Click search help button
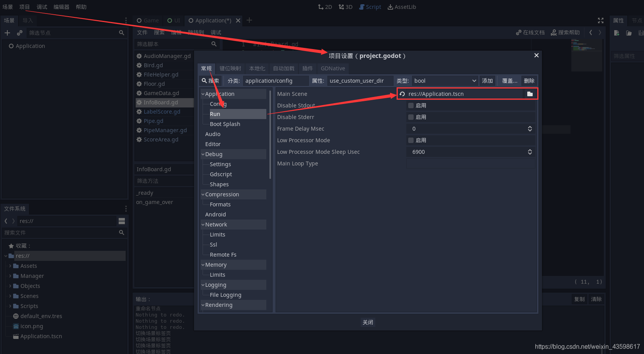 (565, 32)
